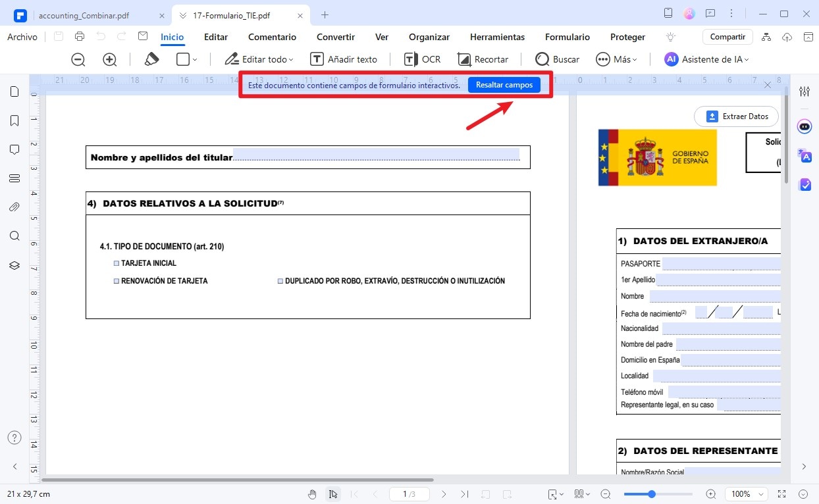This screenshot has width=819, height=504.
Task: Open the bookmarks panel
Action: pyautogui.click(x=14, y=120)
